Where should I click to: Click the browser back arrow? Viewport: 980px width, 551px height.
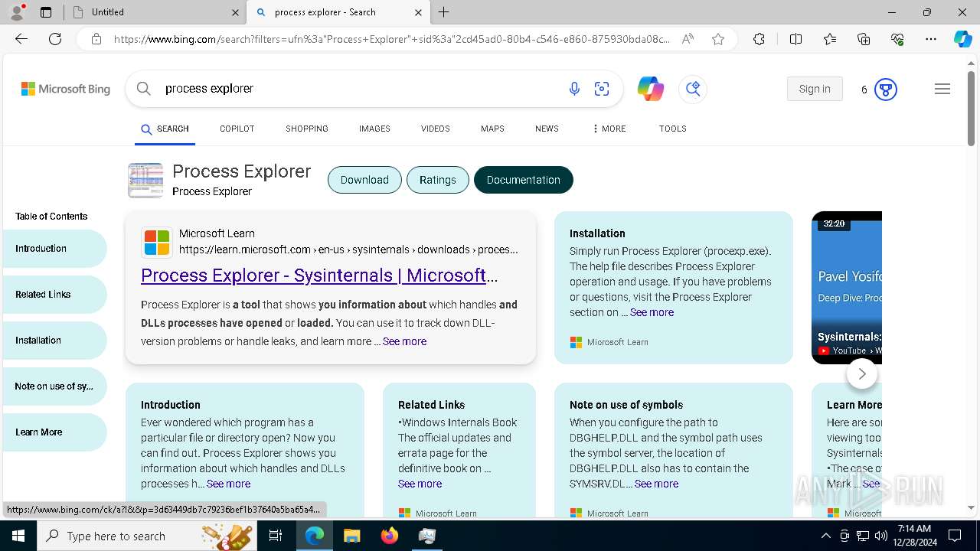pos(21,39)
